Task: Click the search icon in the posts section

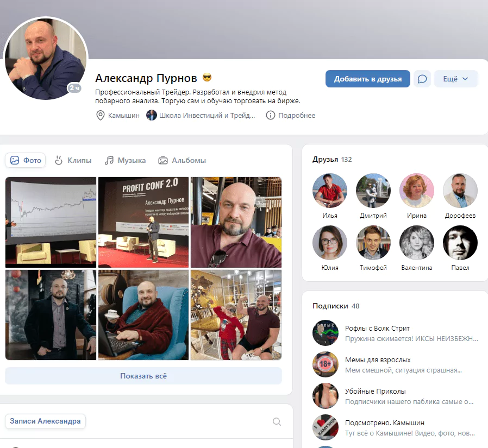Action: pyautogui.click(x=277, y=421)
